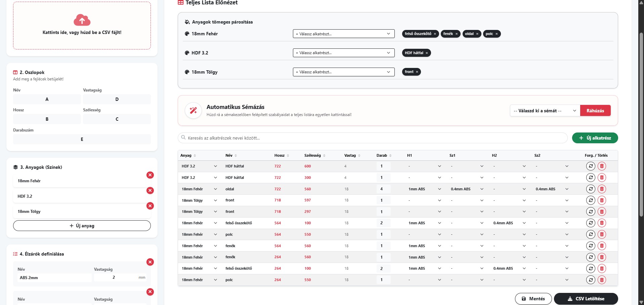644x305 pixels.
Task: Open H1 edge dropdown of oldal row
Action: (x=425, y=189)
